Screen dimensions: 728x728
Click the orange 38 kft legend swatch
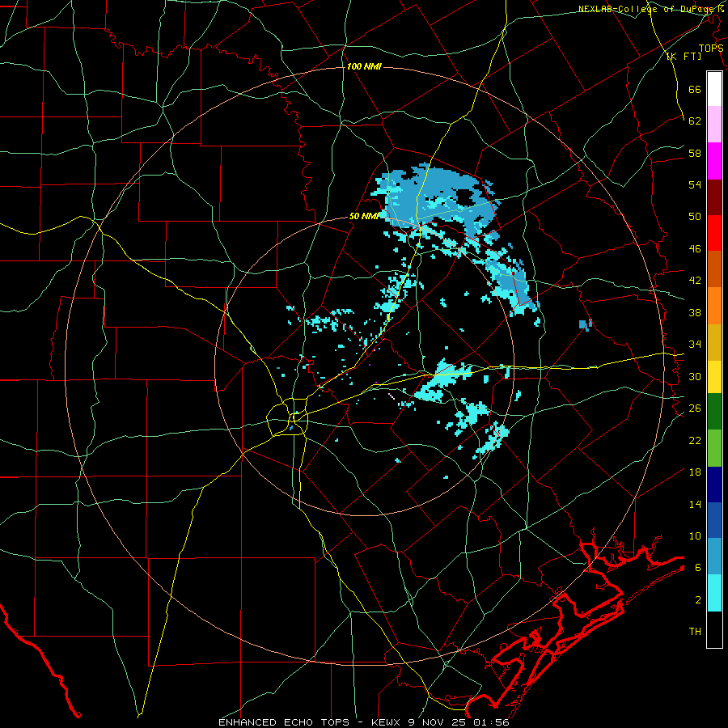pyautogui.click(x=714, y=305)
